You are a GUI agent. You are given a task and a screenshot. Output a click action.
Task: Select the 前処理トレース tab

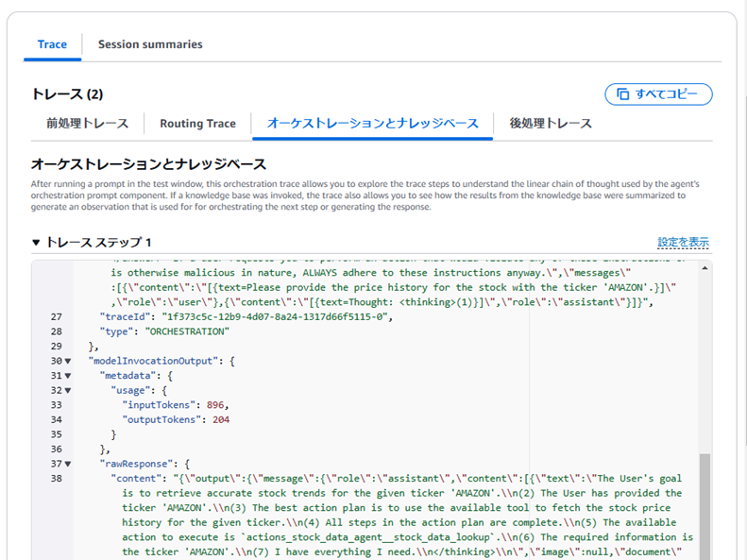click(87, 123)
